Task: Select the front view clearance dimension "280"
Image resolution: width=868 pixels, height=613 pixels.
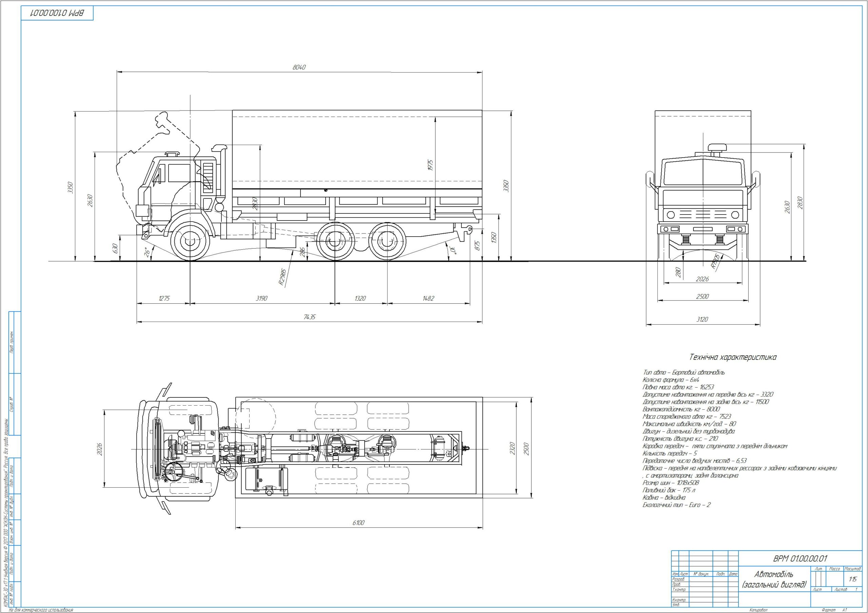Action: point(678,272)
